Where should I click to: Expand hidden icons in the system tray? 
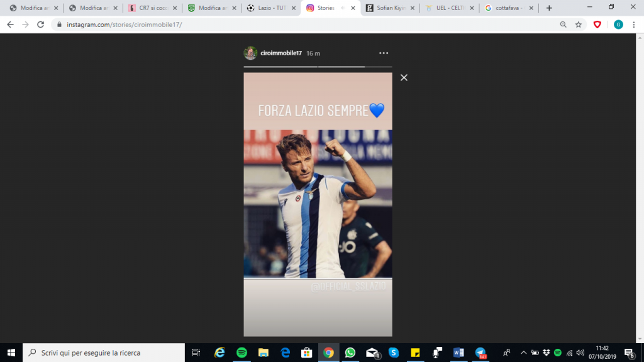[524, 353]
